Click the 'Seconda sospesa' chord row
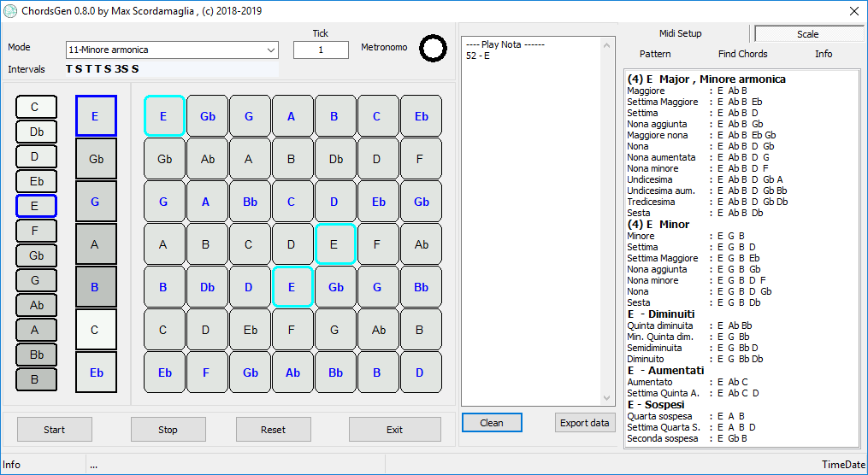Viewport: 868px width, 475px height. 687,438
